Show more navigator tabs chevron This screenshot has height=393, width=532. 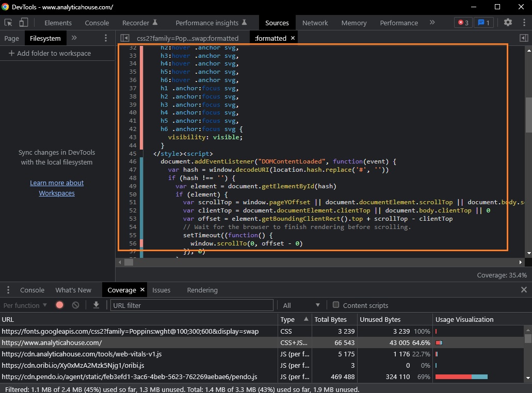coord(74,38)
